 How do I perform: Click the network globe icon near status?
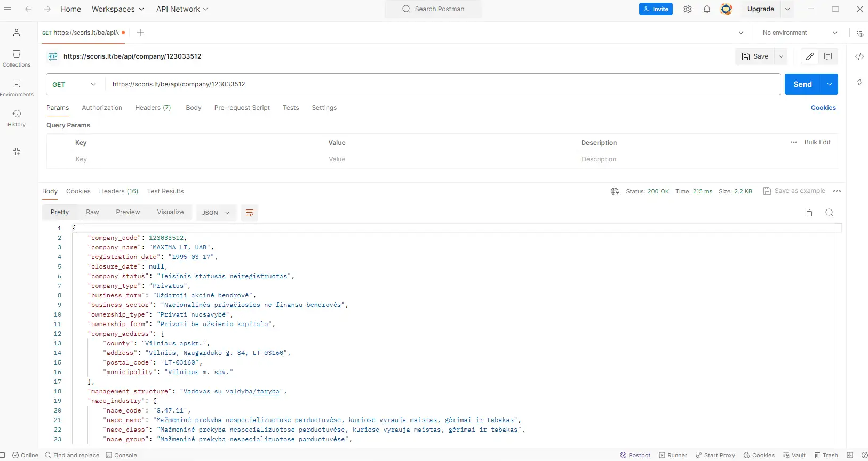coord(615,191)
